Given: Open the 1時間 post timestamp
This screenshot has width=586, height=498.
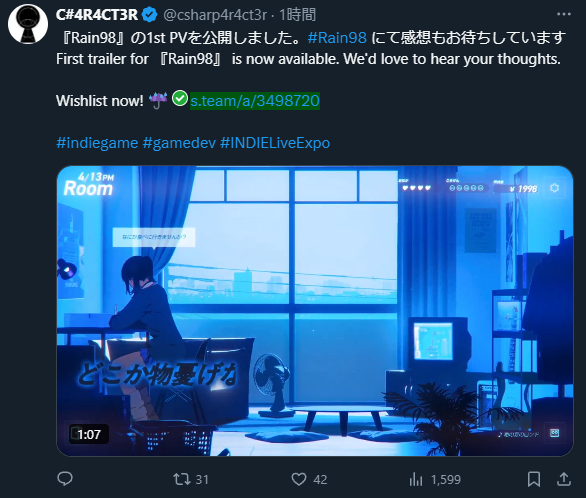Looking at the screenshot, I should [x=297, y=15].
